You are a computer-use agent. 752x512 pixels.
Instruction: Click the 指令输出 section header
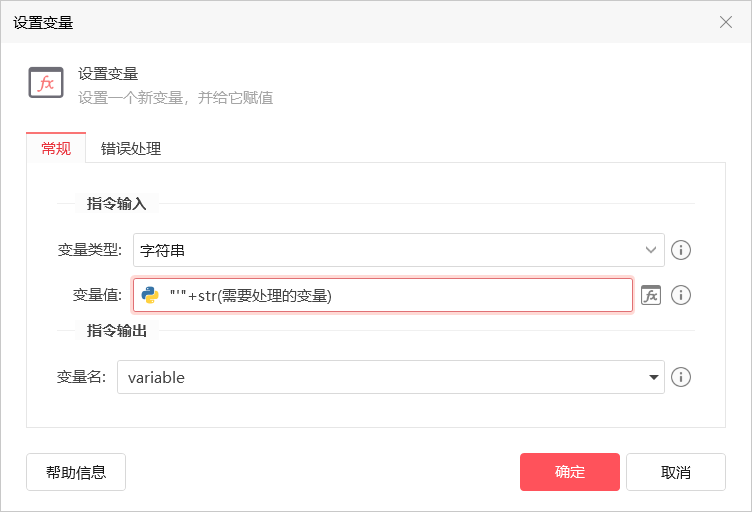117,331
